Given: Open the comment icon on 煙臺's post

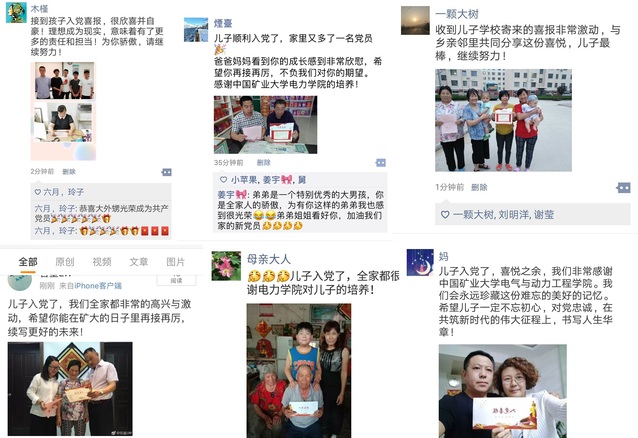Looking at the screenshot, I should pyautogui.click(x=380, y=163).
